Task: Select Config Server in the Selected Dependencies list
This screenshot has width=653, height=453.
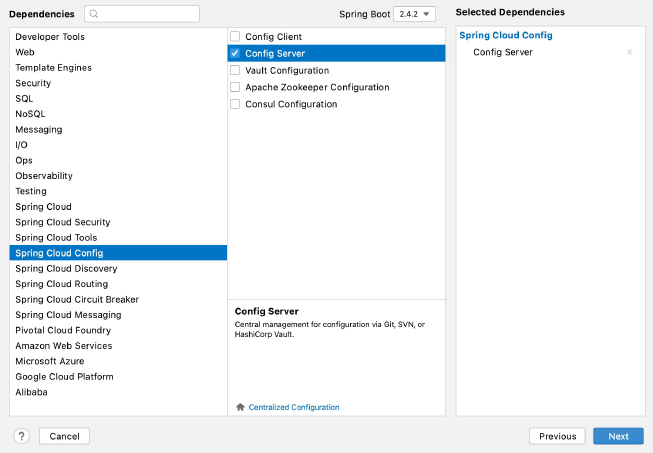Action: click(503, 52)
